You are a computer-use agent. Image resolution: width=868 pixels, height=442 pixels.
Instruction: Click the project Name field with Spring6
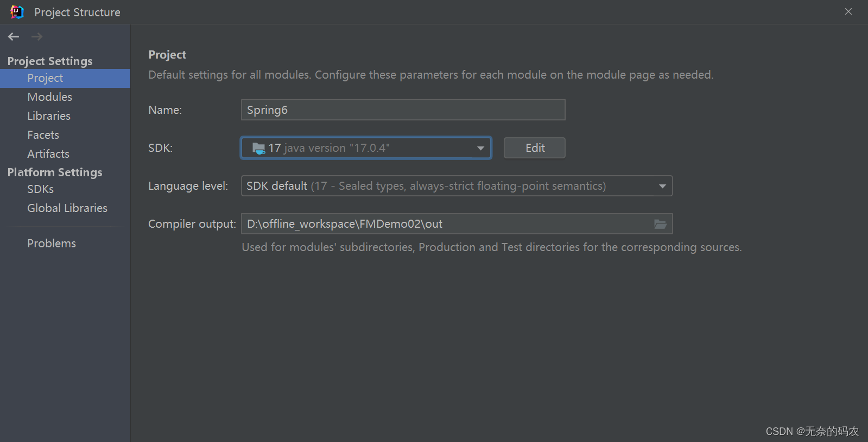(403, 110)
